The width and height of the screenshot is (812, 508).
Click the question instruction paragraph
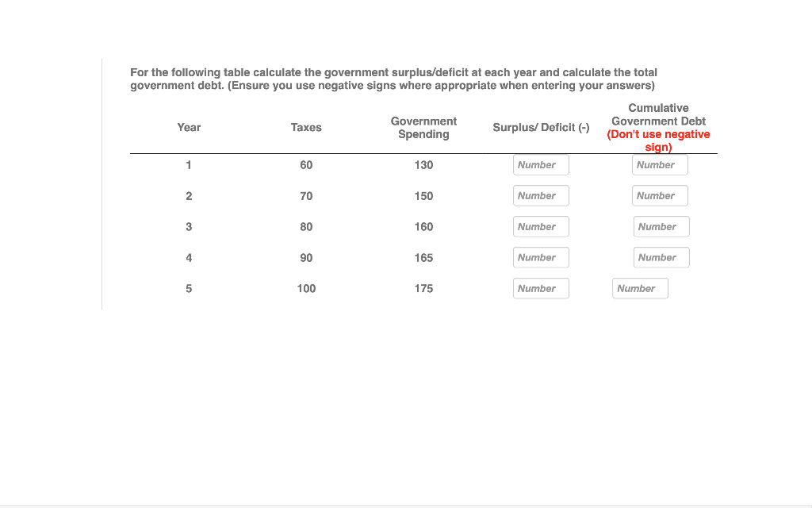point(393,79)
